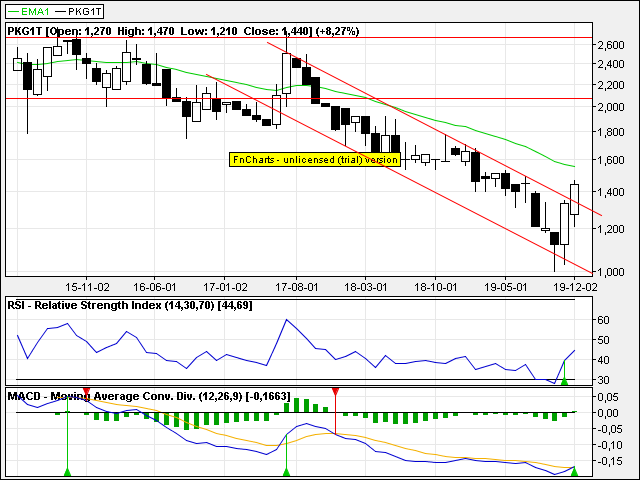Click the first green MACD buy triangle near 15-11-02
Viewport: 640px width, 480px height.
(68, 472)
